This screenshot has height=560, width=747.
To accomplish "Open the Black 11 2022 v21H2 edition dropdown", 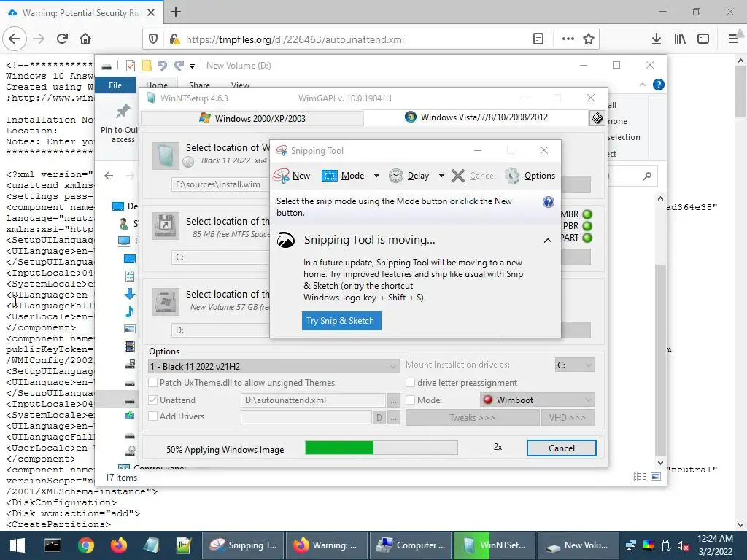I will pyautogui.click(x=274, y=366).
